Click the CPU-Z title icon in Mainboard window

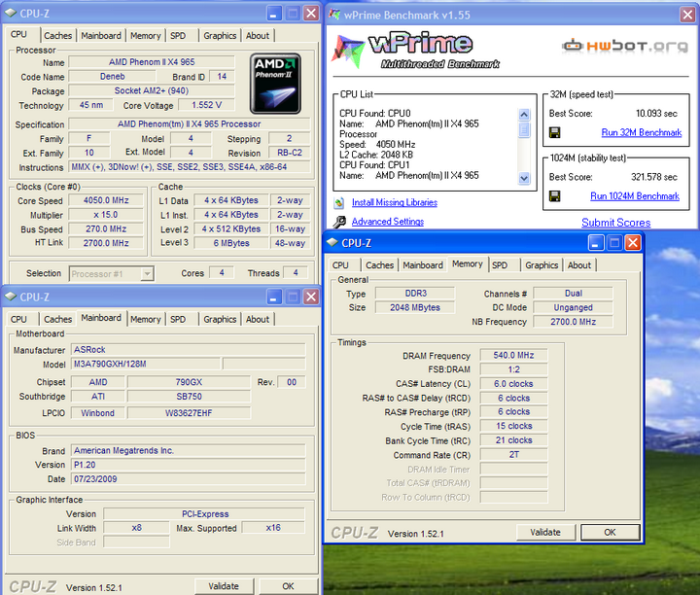11,297
